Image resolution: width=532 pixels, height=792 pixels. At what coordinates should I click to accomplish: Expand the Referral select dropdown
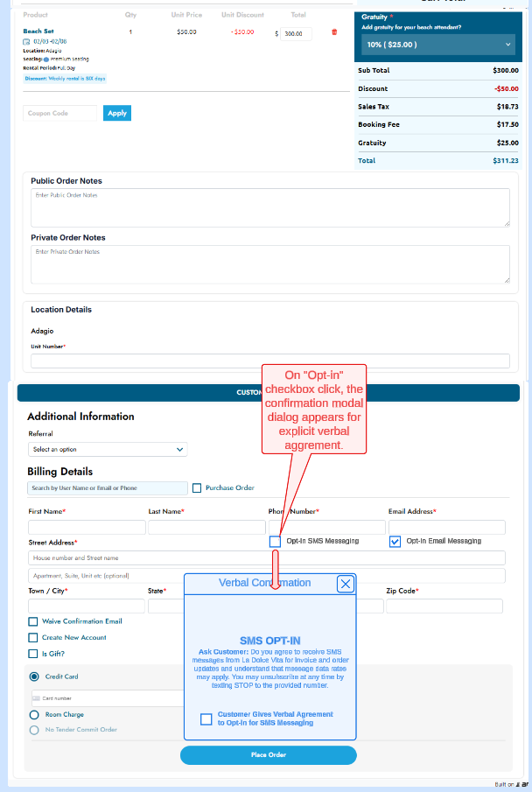pyautogui.click(x=108, y=449)
